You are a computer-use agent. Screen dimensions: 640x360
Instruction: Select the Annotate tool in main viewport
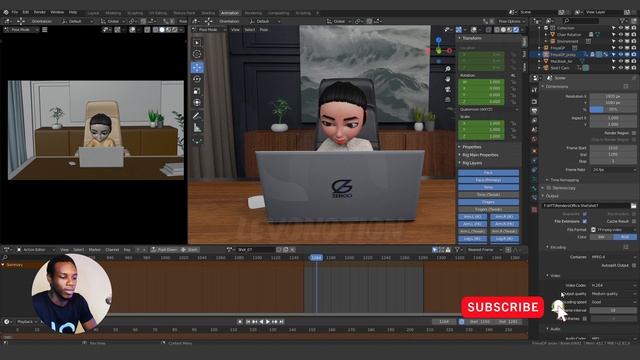[197, 116]
